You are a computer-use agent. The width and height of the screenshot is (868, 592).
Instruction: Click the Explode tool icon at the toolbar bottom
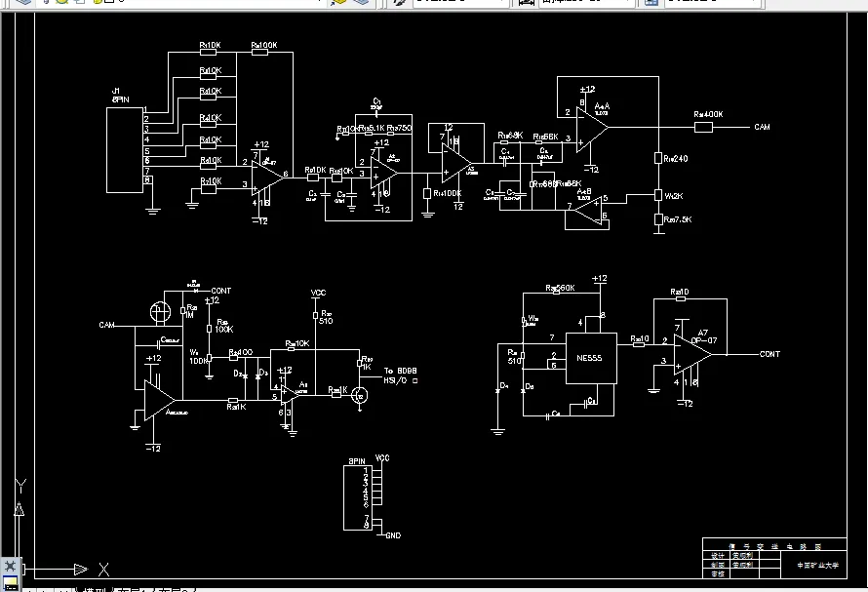point(10,566)
